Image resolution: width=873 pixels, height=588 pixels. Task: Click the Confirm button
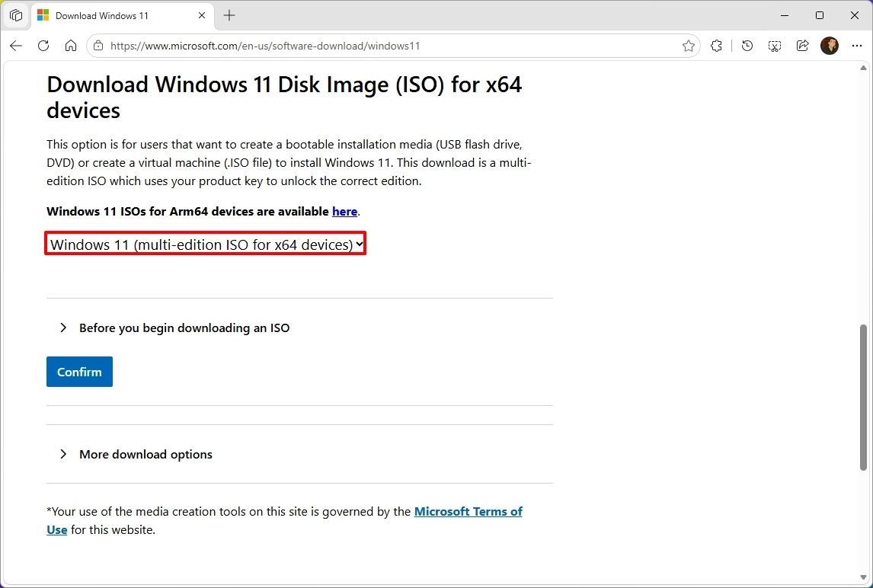point(80,372)
